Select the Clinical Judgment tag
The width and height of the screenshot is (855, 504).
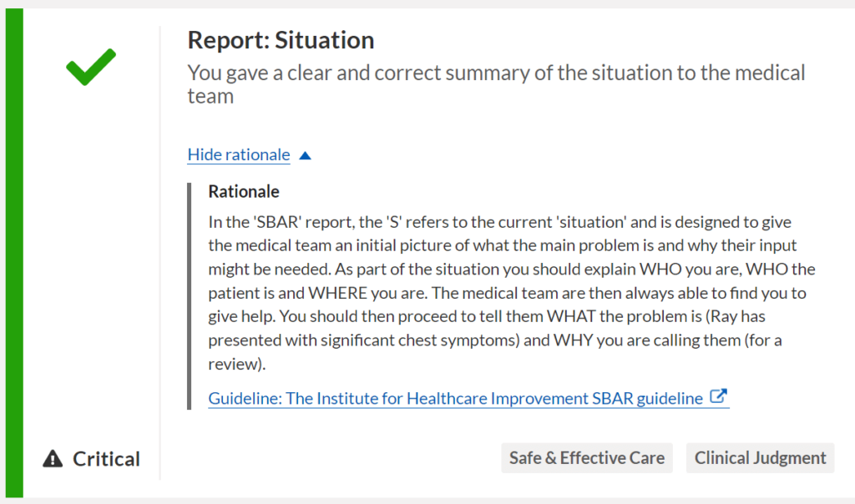pyautogui.click(x=760, y=458)
